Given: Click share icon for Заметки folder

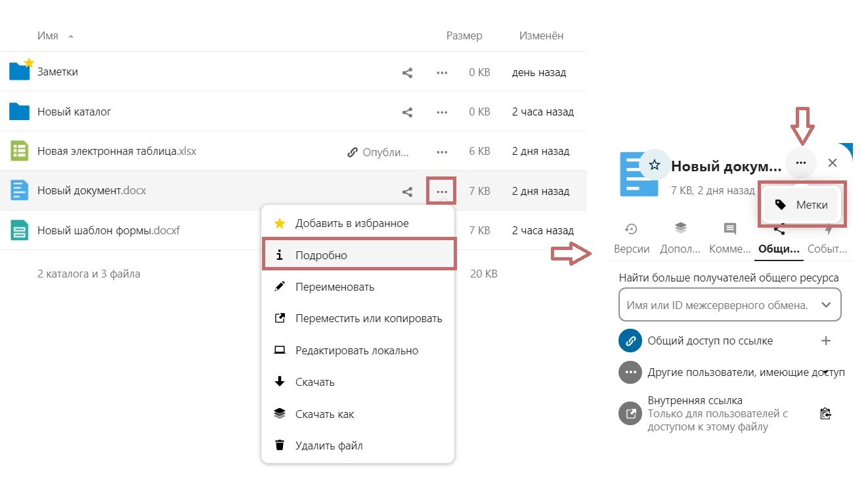Looking at the screenshot, I should pyautogui.click(x=407, y=73).
